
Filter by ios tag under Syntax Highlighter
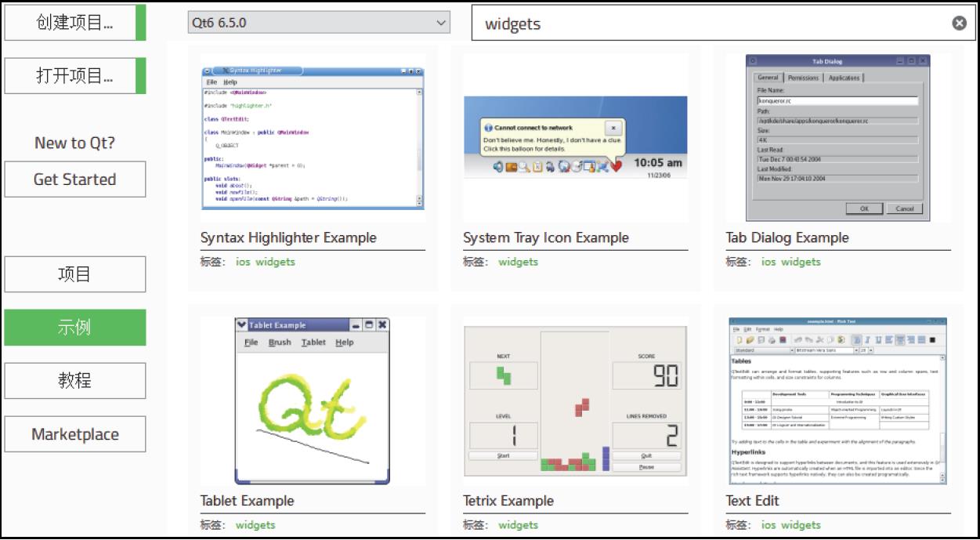(x=243, y=262)
